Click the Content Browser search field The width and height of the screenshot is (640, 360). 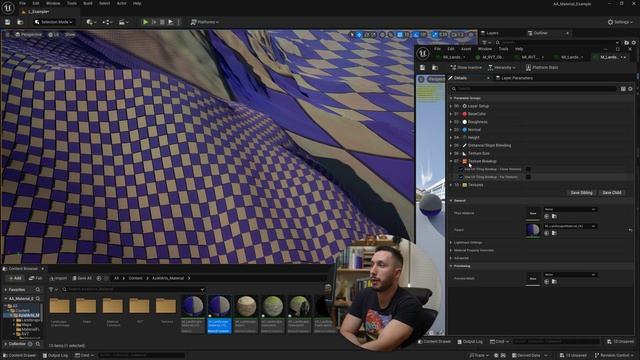coord(133,289)
